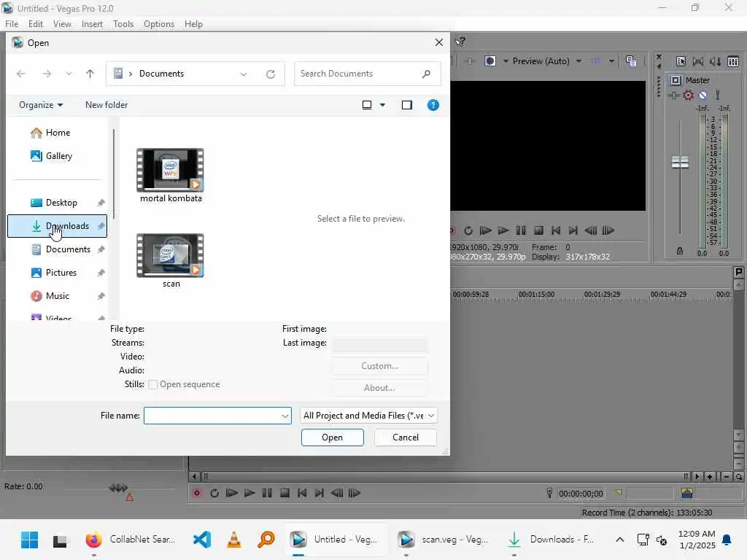
Task: Click Stop button in preview transport
Action: click(x=538, y=230)
